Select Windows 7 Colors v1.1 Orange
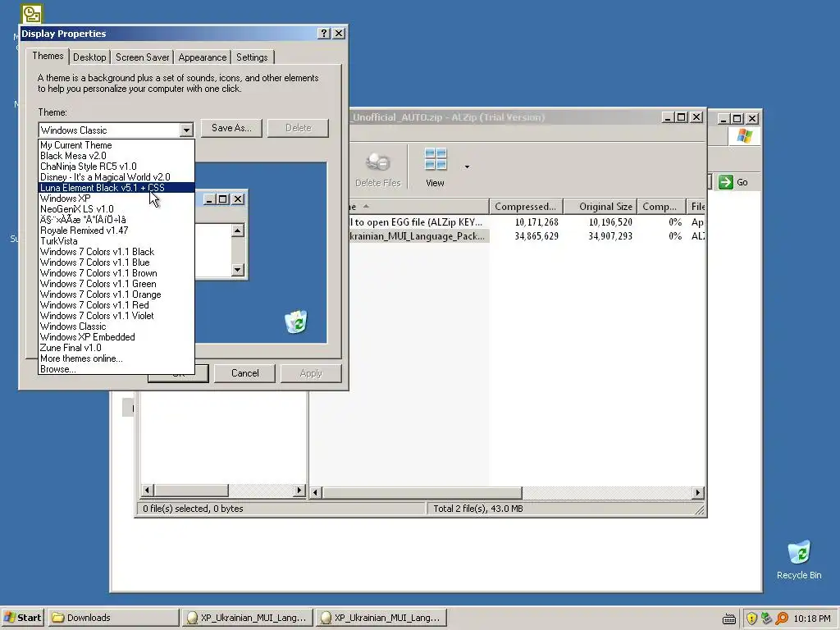 [116, 294]
